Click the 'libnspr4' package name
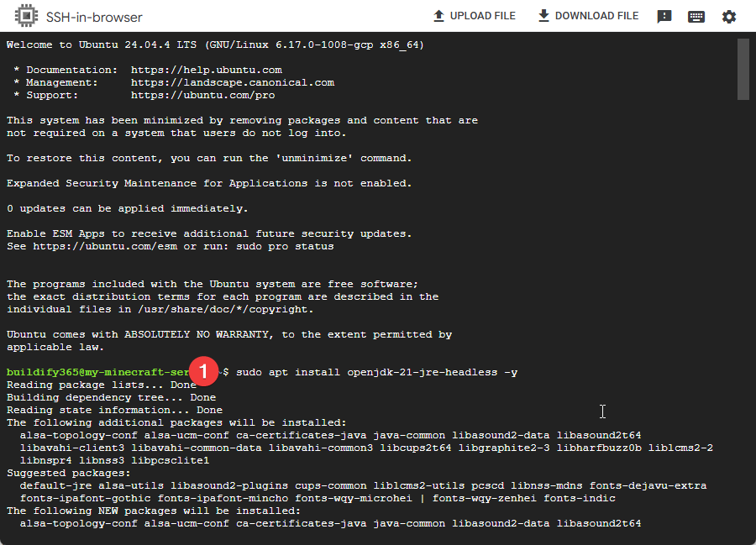Screen dimensions: 756x545 (46, 460)
